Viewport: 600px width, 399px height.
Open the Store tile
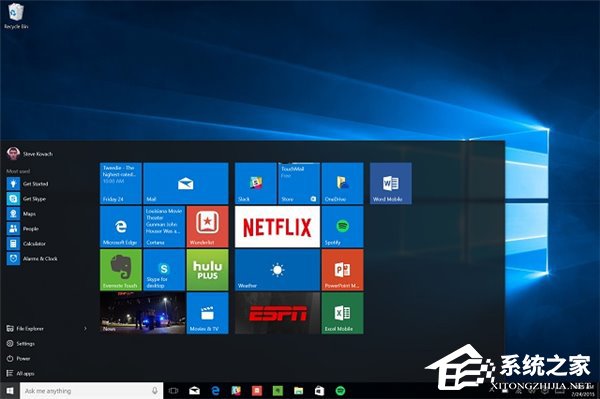[299, 183]
